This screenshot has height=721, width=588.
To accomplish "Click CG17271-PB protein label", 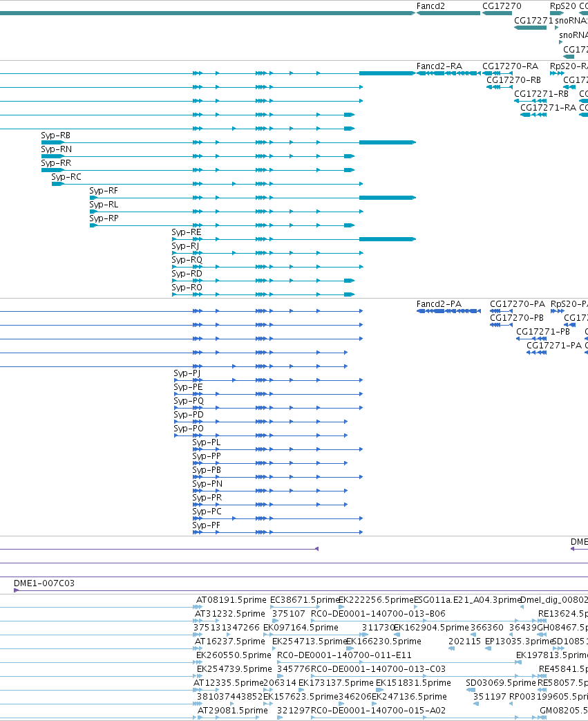I will coord(543,332).
